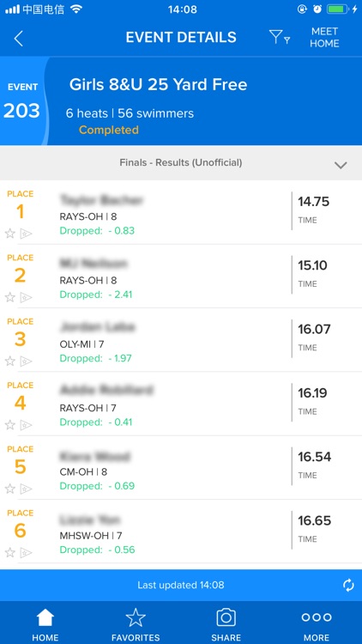Tap the flag icon for place 1
This screenshot has width=362, height=644.
coord(27,234)
